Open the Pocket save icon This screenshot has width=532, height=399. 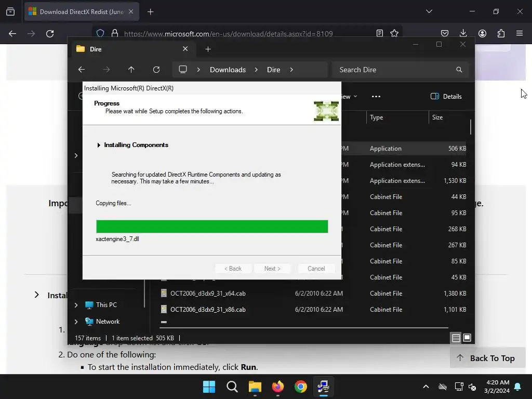coord(445,33)
